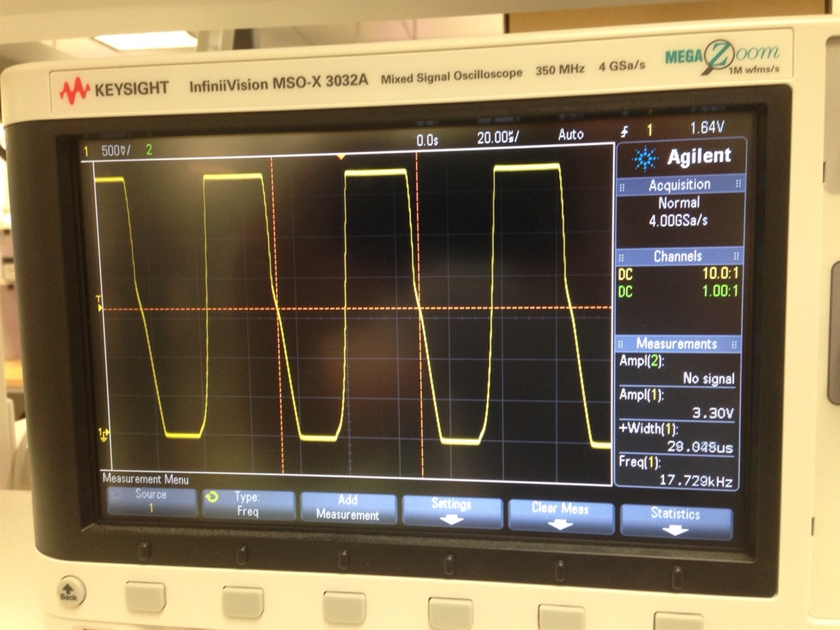Click the Channels panel header

point(677,256)
